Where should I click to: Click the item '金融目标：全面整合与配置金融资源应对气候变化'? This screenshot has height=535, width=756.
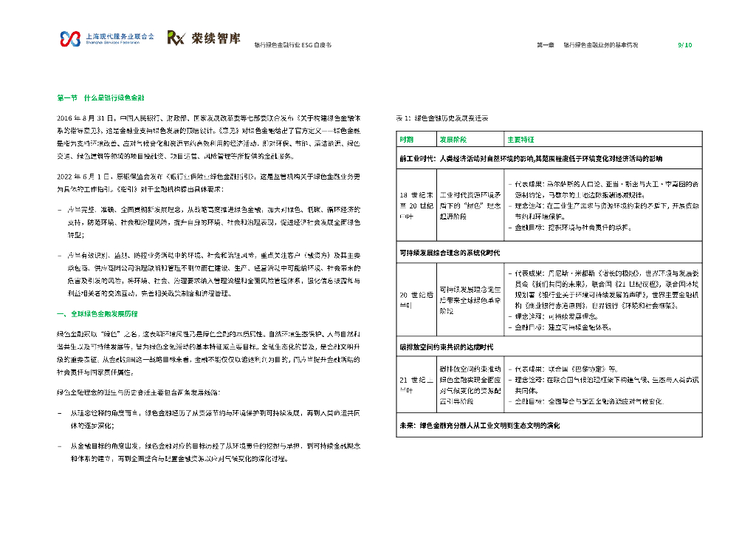(x=587, y=401)
